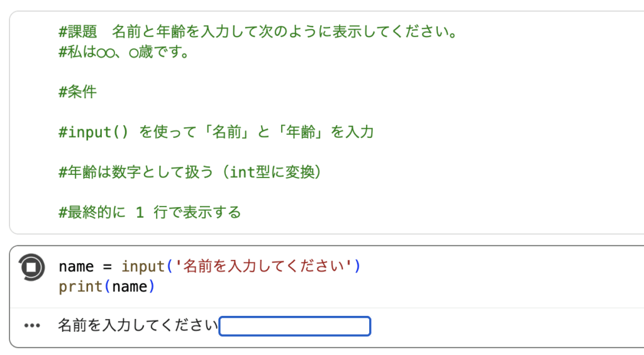
Task: Click the empty line below #条件
Action: [x=189, y=112]
